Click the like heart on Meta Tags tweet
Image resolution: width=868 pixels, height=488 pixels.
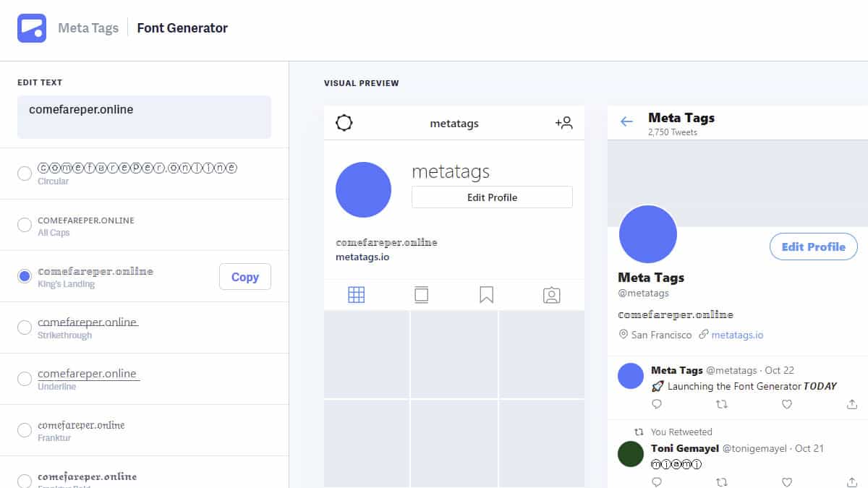tap(786, 404)
